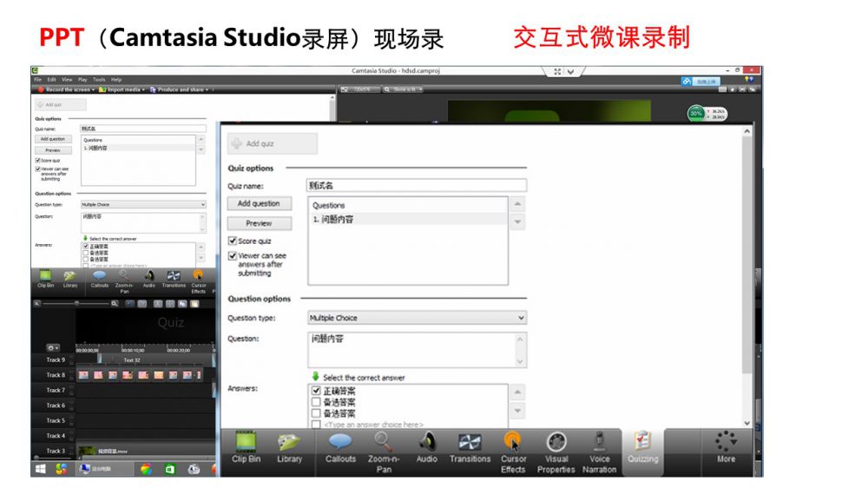The width and height of the screenshot is (868, 488).
Task: Open the Transitions tool
Action: click(x=470, y=448)
